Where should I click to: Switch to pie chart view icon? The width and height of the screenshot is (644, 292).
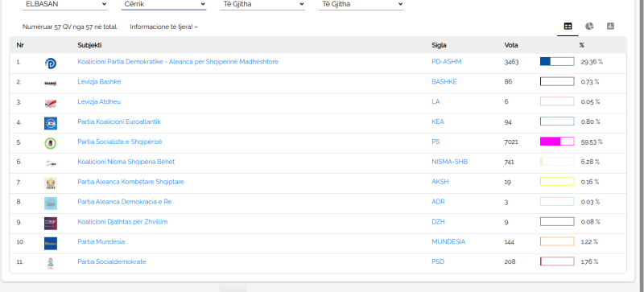(x=589, y=27)
